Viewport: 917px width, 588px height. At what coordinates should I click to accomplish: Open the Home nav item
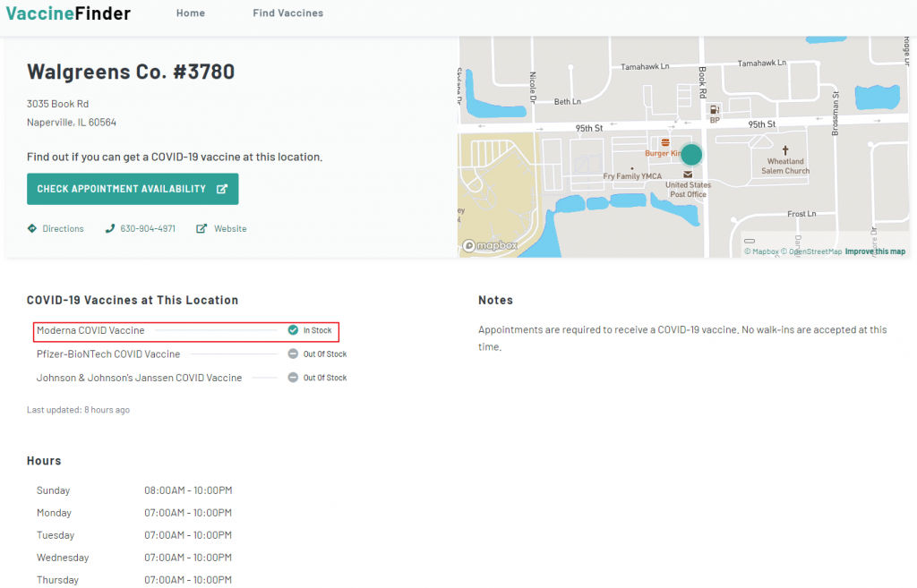point(191,13)
